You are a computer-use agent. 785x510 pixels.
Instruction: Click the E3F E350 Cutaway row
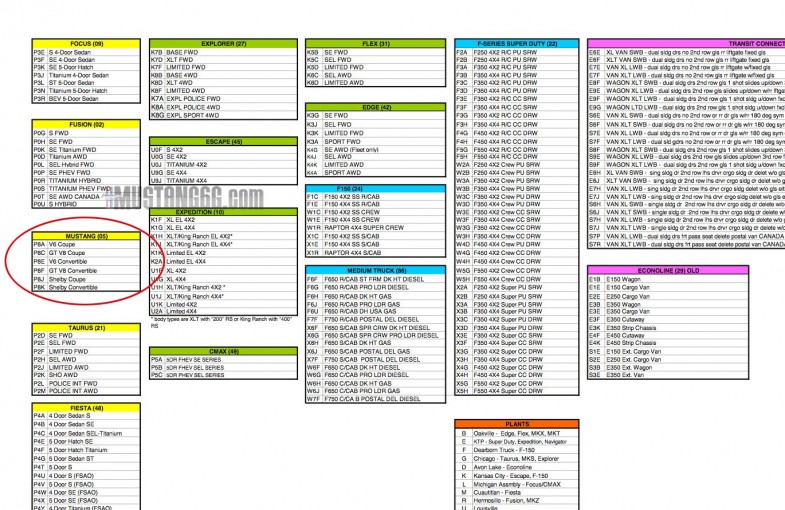pos(668,319)
